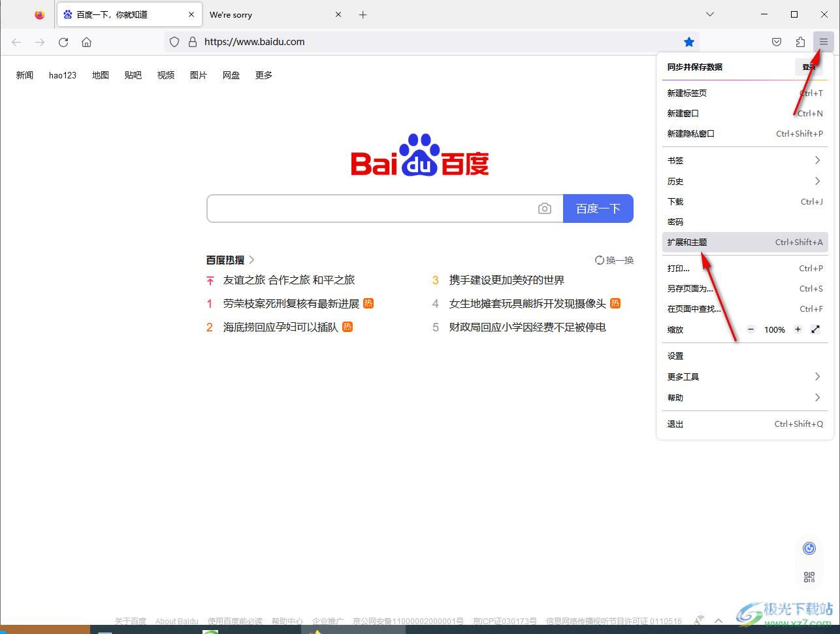Go to the home page icon
The width and height of the screenshot is (840, 634).
click(86, 42)
